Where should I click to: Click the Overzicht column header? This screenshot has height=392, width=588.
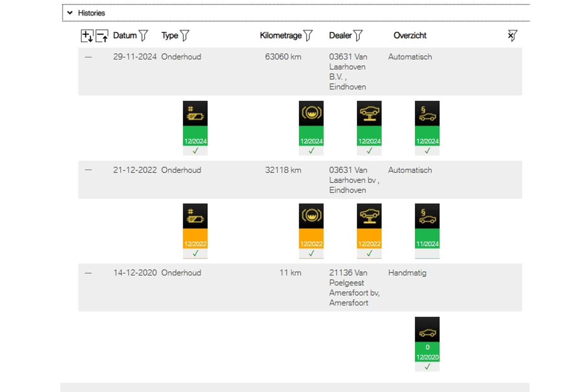tap(410, 36)
